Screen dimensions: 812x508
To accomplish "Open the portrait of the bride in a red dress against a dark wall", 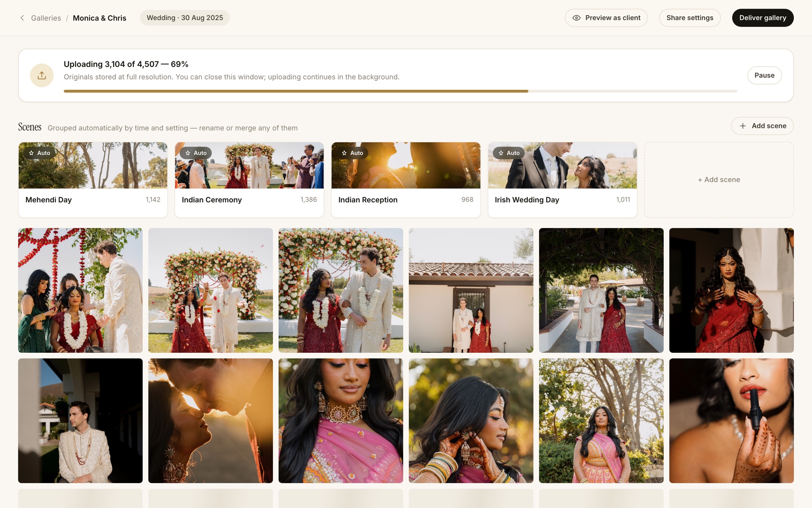I will click(731, 290).
